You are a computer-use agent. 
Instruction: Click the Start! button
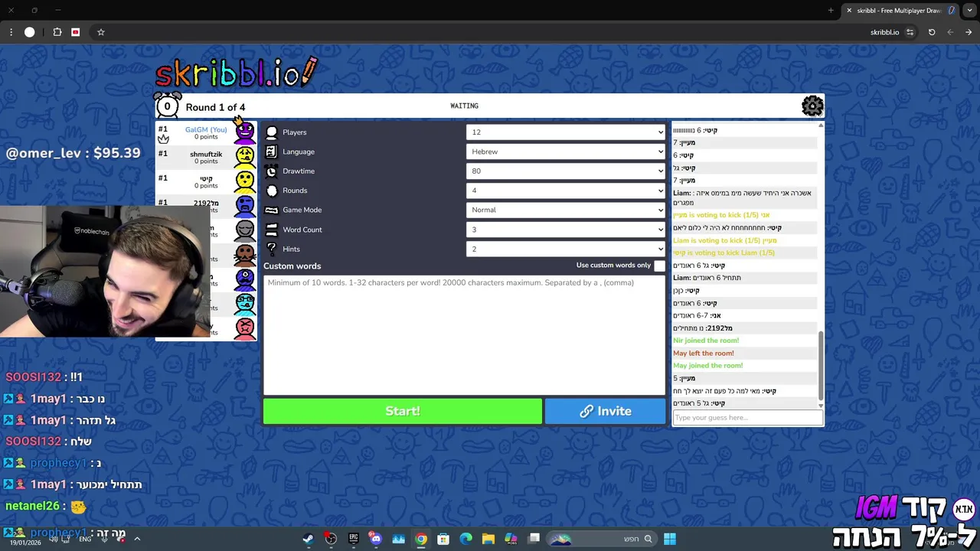pos(403,411)
